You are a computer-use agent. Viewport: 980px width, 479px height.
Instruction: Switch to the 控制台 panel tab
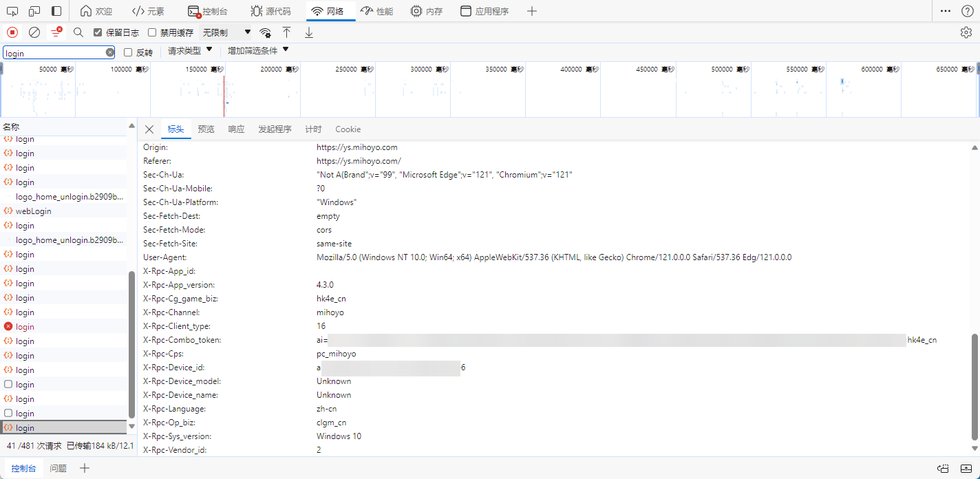208,11
